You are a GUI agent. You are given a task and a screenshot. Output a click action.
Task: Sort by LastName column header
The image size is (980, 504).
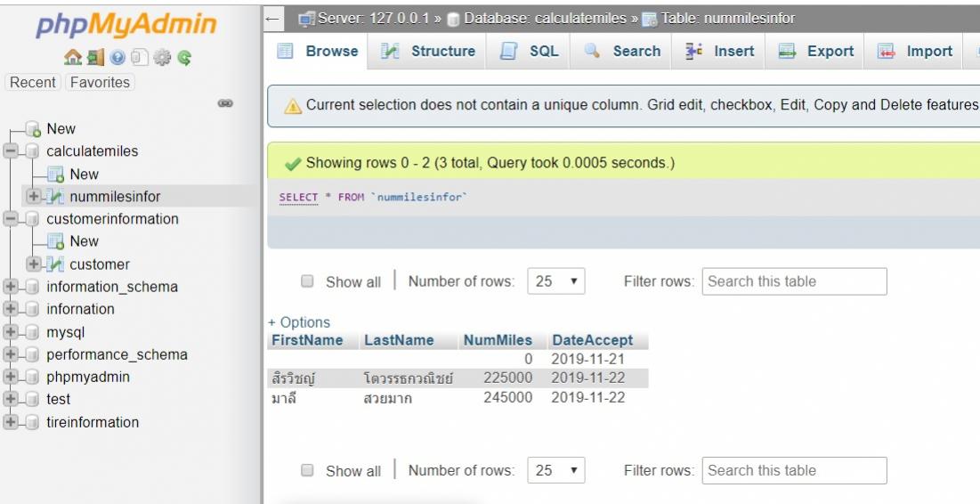[399, 340]
